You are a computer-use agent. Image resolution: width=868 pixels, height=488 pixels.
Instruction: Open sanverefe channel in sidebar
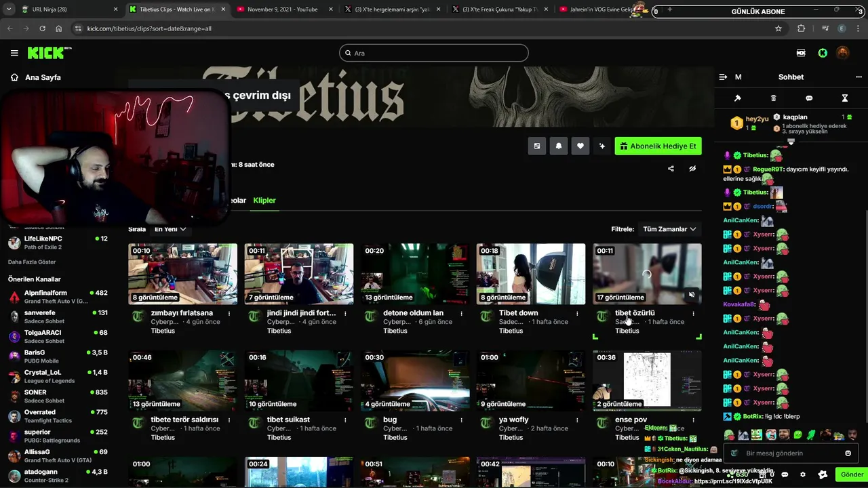58,317
